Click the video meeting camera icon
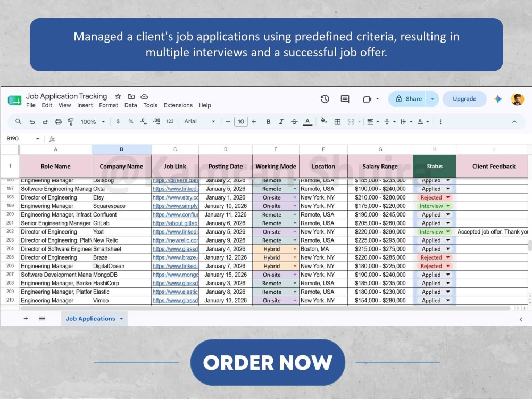This screenshot has height=399, width=532. 367,99
